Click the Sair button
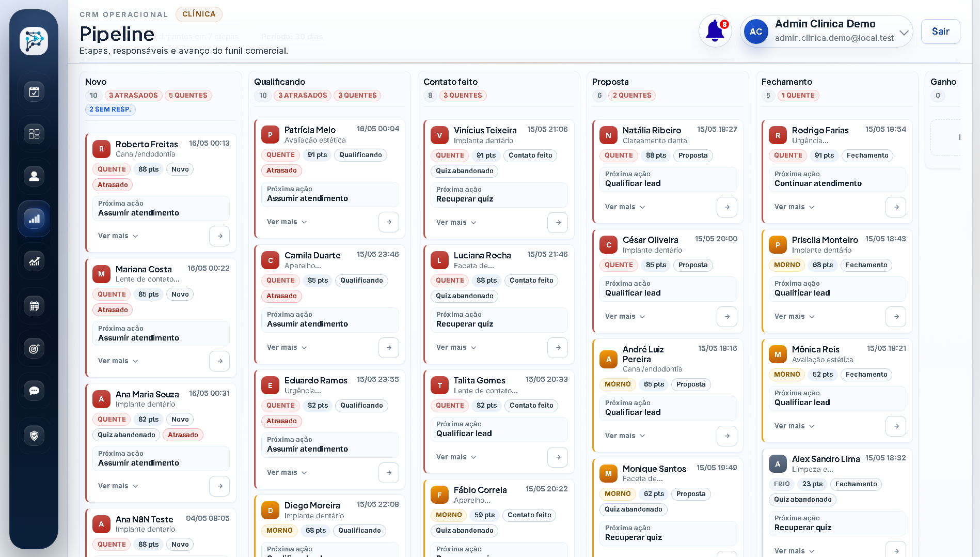This screenshot has width=980, height=557. 940,32
